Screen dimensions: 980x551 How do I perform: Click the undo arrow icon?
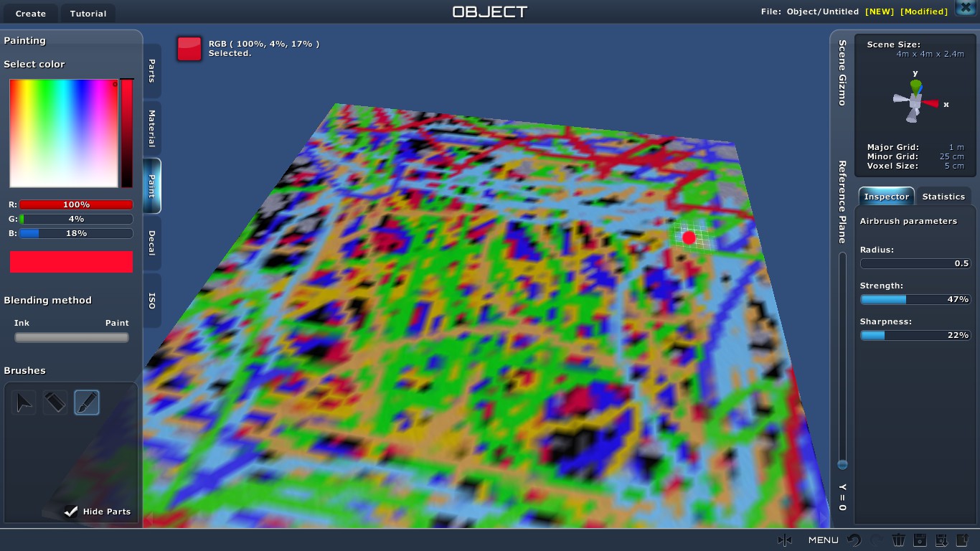[x=854, y=540]
